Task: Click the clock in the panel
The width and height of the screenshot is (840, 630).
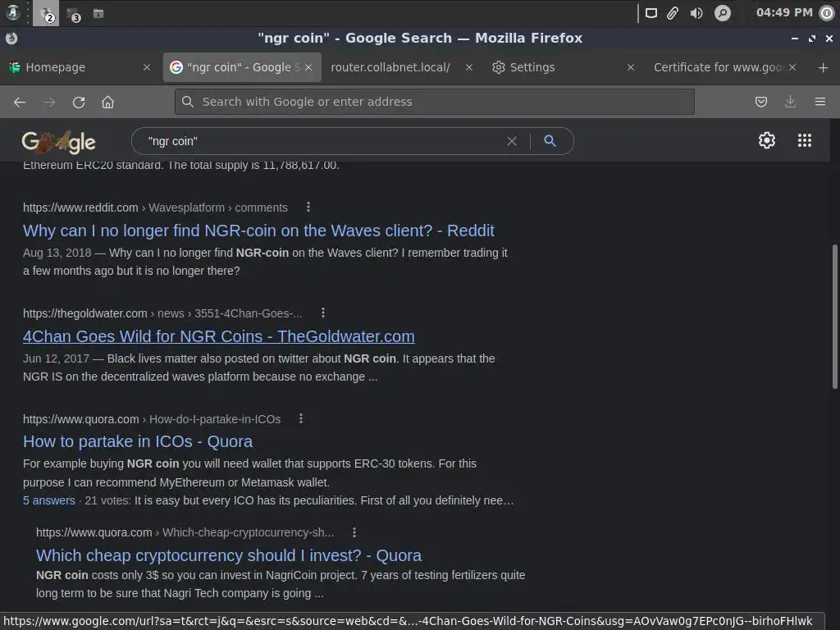Action: tap(783, 13)
